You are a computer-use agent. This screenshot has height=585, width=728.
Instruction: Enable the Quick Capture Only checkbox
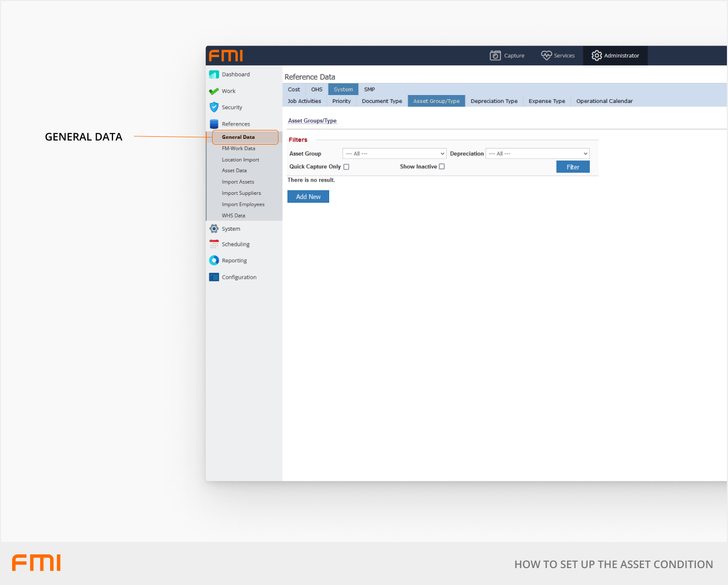tap(347, 167)
